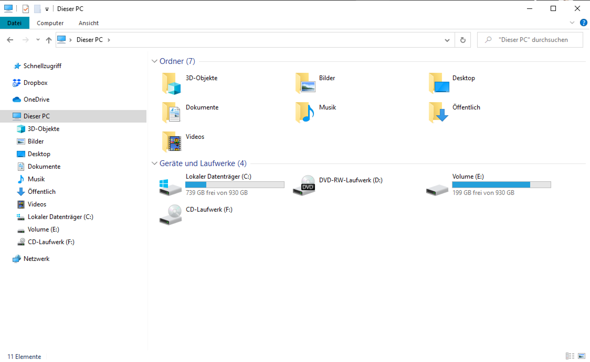Image resolution: width=590 pixels, height=362 pixels.
Task: Go back with the left arrow button
Action: [x=10, y=40]
